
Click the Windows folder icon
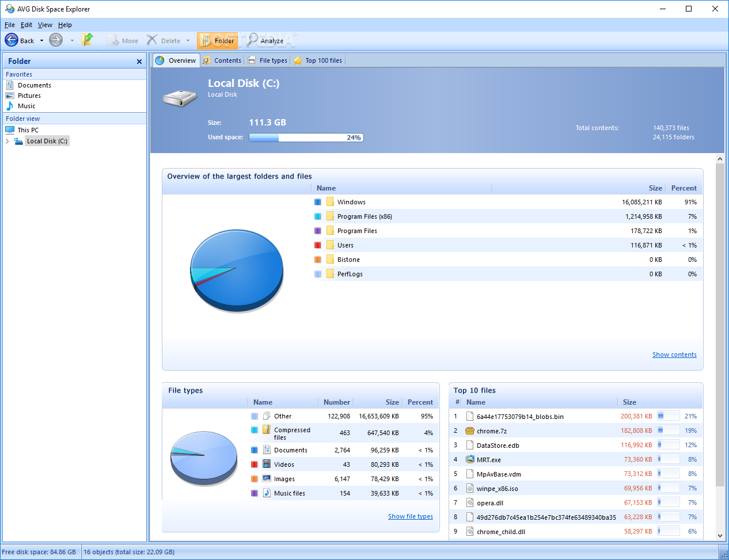pos(330,201)
